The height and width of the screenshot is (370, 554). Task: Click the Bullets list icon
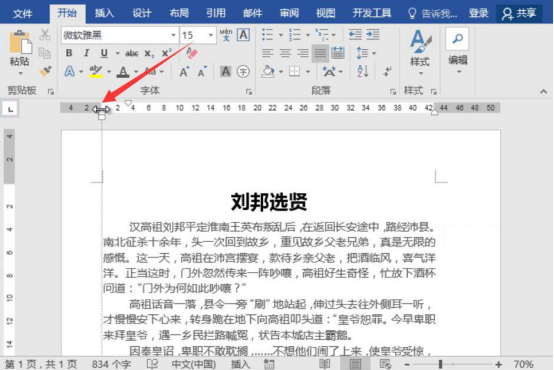(267, 35)
